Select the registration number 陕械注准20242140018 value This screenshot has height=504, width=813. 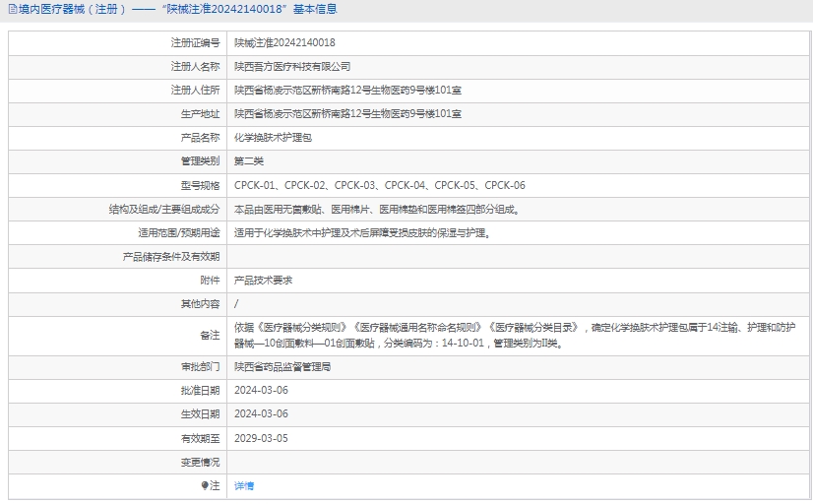tap(284, 43)
